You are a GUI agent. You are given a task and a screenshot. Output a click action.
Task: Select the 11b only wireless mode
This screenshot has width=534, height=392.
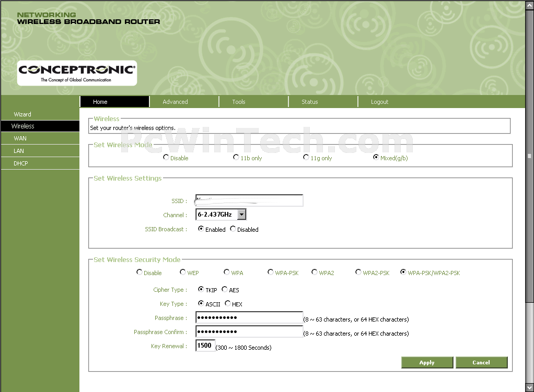[236, 158]
